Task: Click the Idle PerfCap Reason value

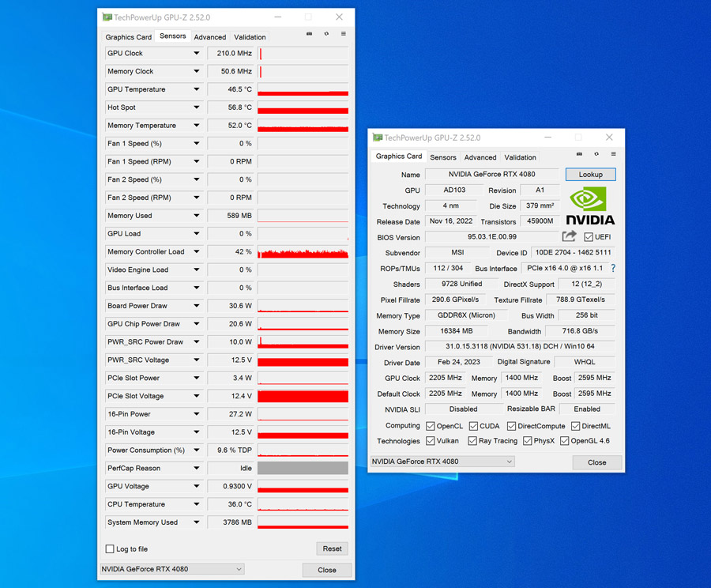Action: 231,468
